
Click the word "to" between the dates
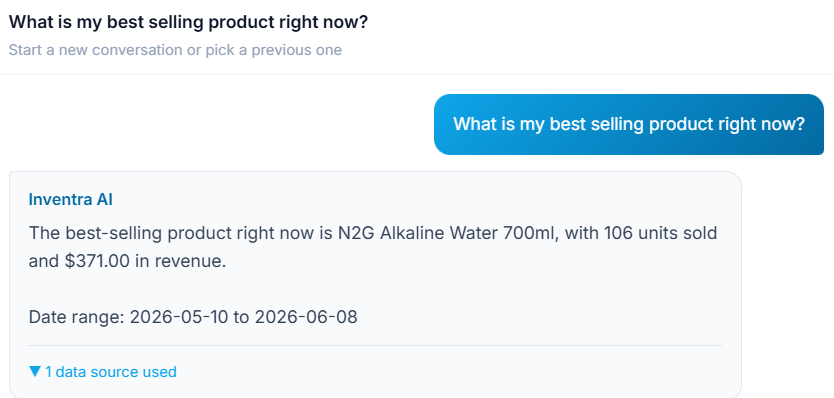242,317
